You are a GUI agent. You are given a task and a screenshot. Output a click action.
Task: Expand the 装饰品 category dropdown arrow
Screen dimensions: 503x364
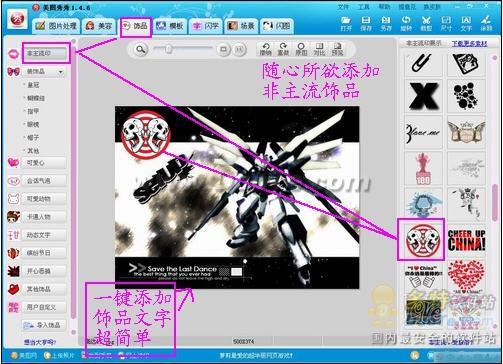coord(60,72)
